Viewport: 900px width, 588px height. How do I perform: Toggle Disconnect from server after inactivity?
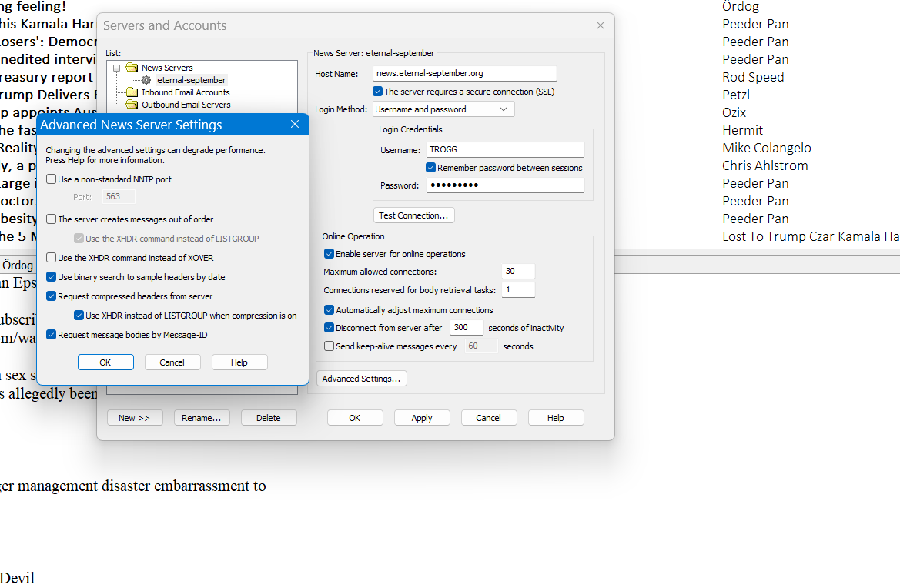329,328
